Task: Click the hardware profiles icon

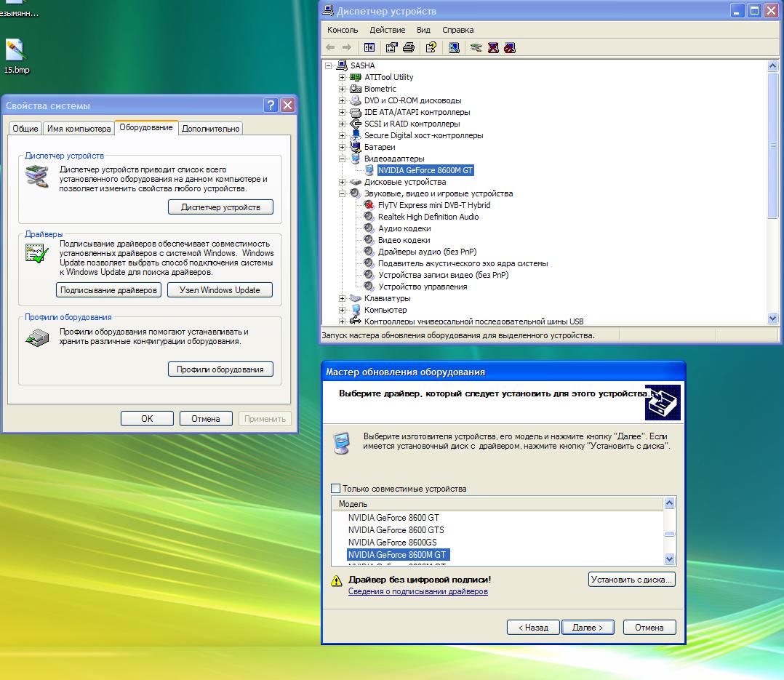Action: tap(37, 338)
